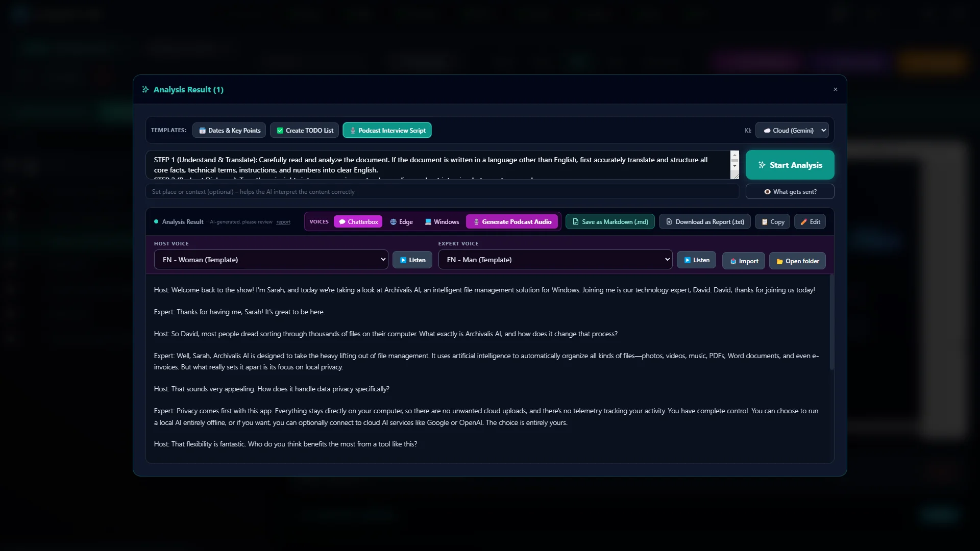
Task: Listen to the host voice sample
Action: (412, 260)
